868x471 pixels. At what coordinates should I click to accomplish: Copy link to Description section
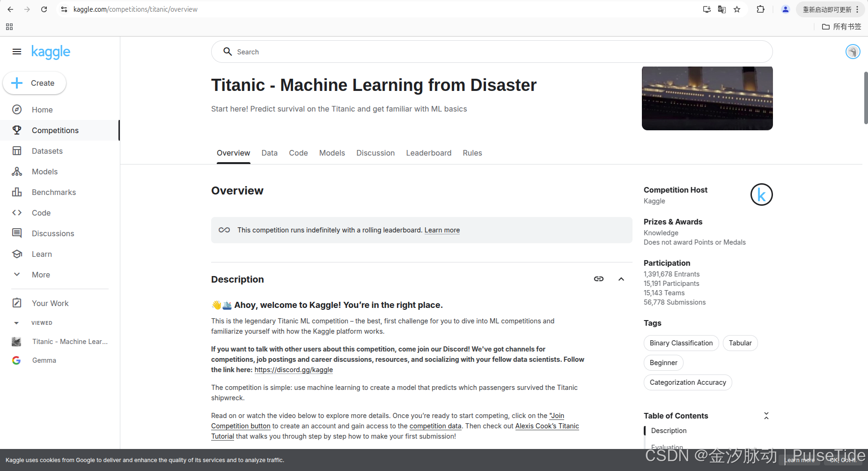599,279
